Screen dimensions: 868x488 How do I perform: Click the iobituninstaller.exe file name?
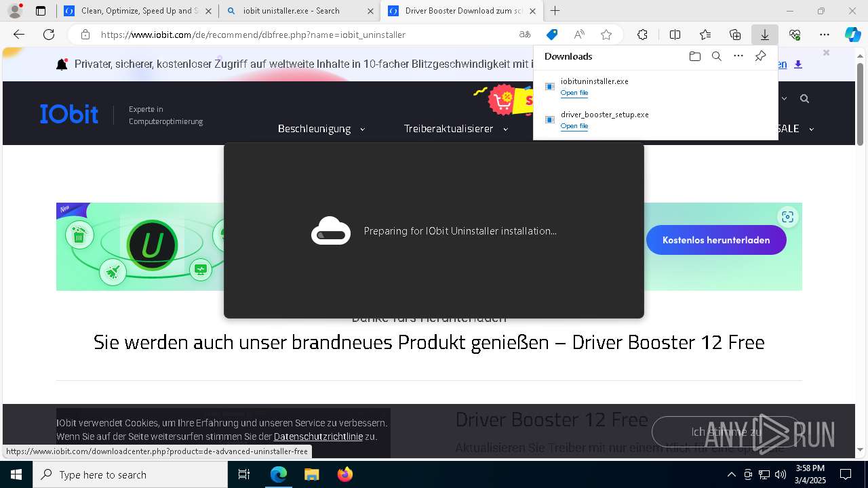(594, 81)
